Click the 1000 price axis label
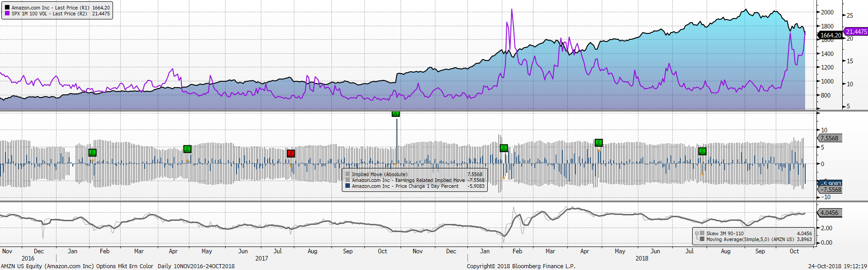The width and height of the screenshot is (868, 270). 827,81
